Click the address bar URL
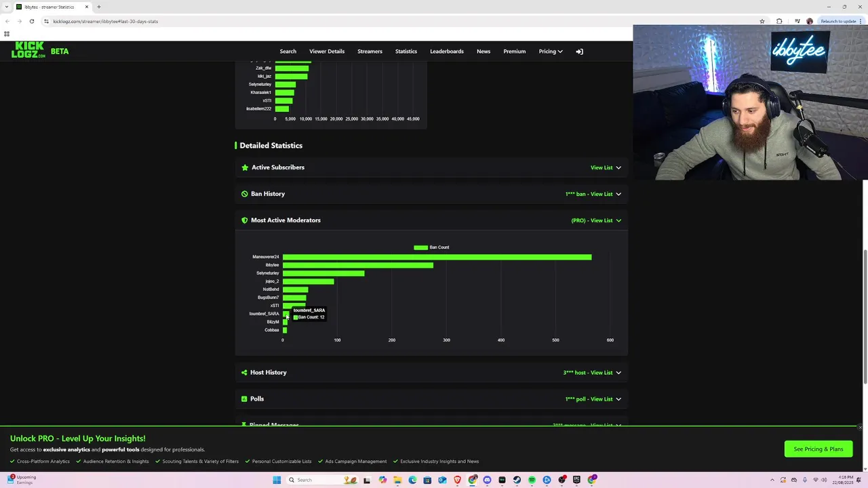 (105, 21)
